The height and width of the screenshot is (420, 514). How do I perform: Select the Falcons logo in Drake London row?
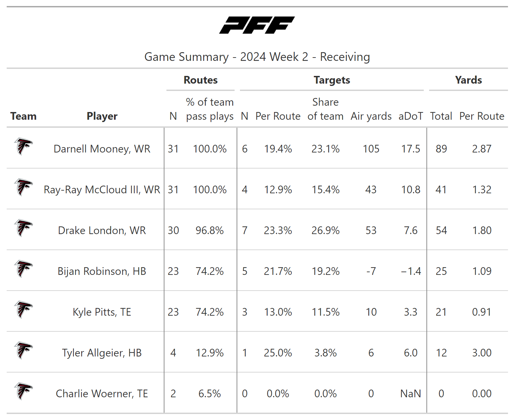(23, 228)
